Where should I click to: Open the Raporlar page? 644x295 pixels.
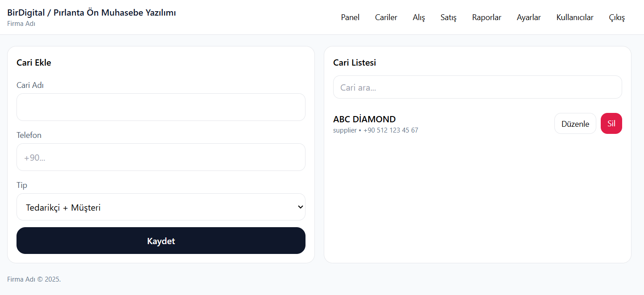[487, 17]
